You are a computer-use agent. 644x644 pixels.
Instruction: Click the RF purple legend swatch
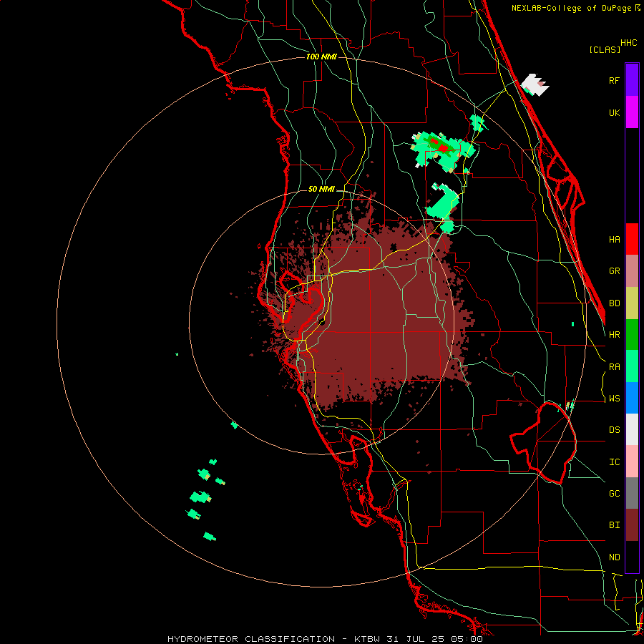(x=632, y=80)
